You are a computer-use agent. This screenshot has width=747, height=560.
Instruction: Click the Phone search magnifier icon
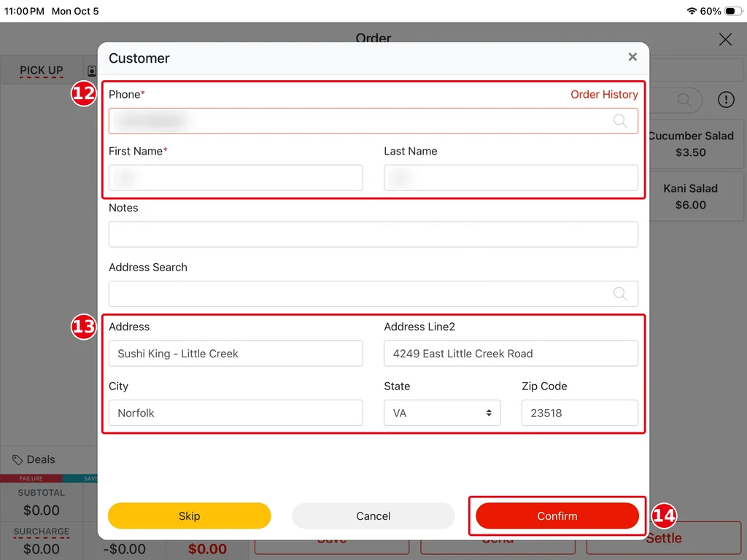(x=620, y=121)
